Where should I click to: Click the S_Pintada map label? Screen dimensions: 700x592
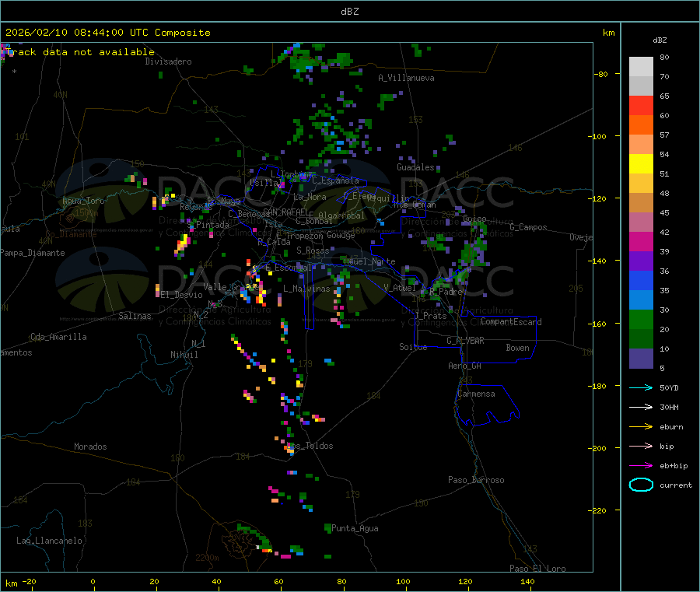208,225
